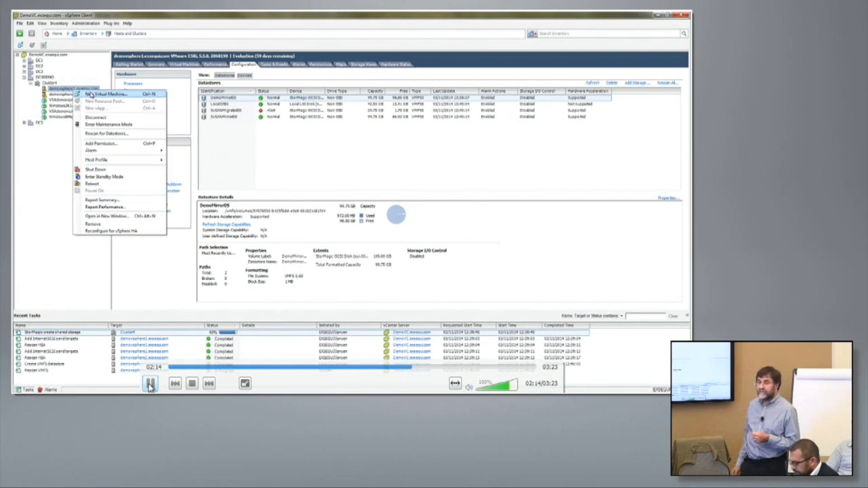
Task: Click the search magnifier icon
Action: [684, 34]
